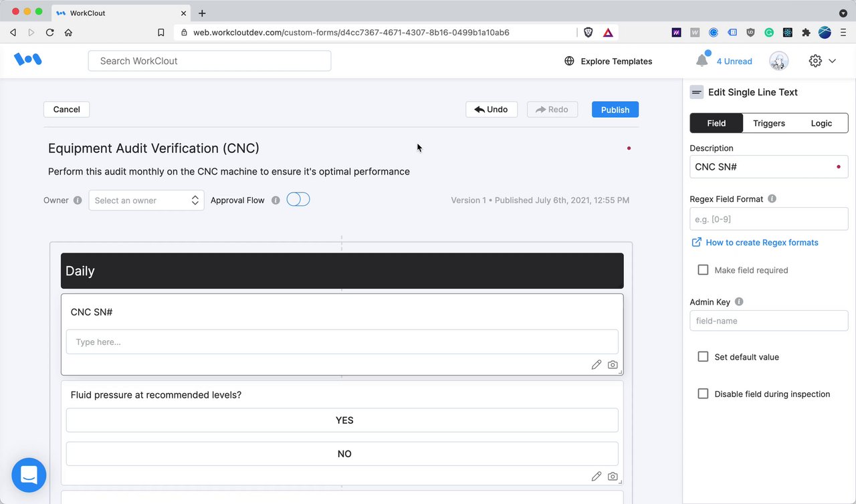Check Disable field during inspection
The width and height of the screenshot is (856, 504).
click(703, 394)
